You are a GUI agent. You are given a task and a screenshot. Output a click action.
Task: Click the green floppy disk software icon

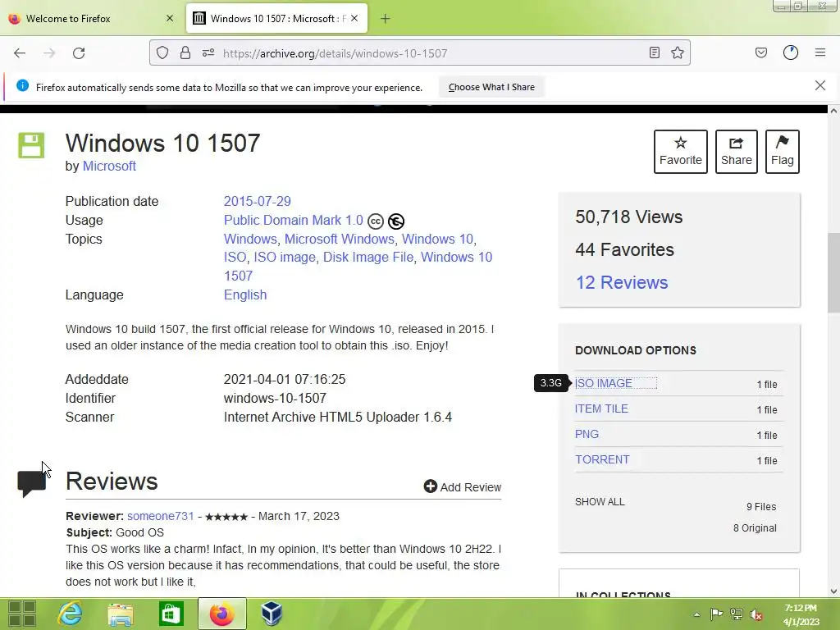[32, 145]
